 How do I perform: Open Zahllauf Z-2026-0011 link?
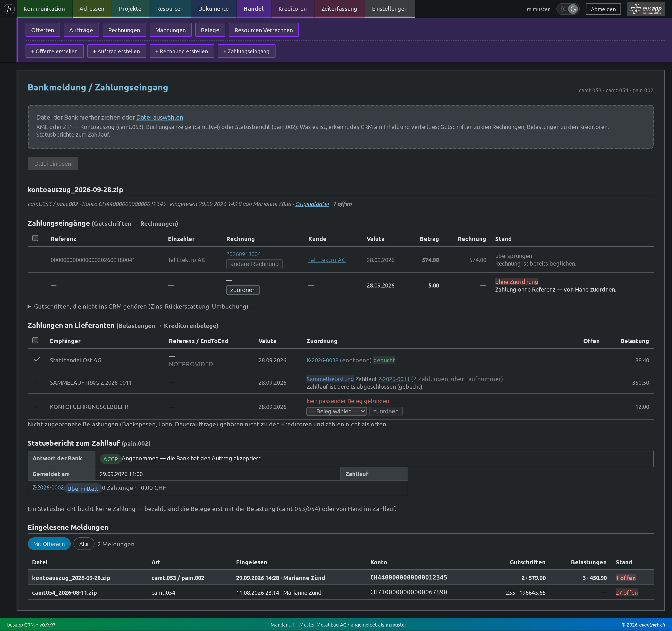[394, 379]
